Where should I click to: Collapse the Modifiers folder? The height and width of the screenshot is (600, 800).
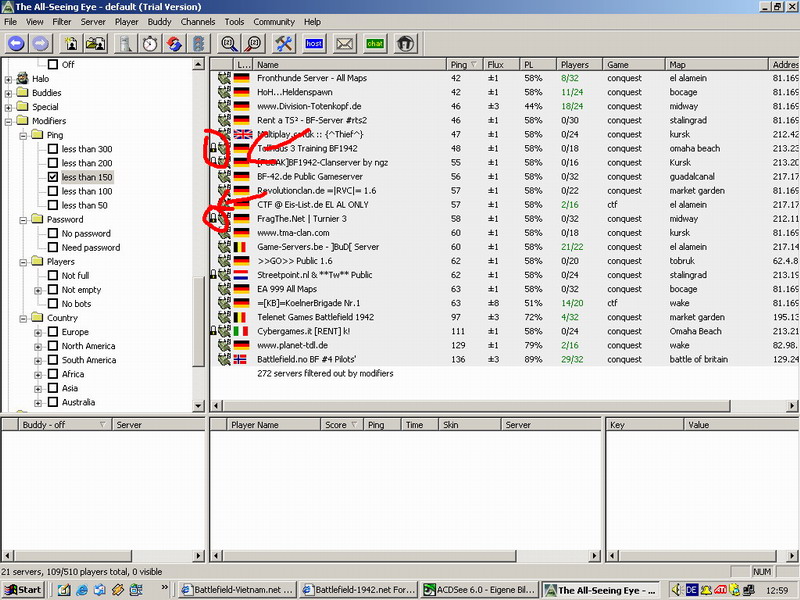[9, 121]
